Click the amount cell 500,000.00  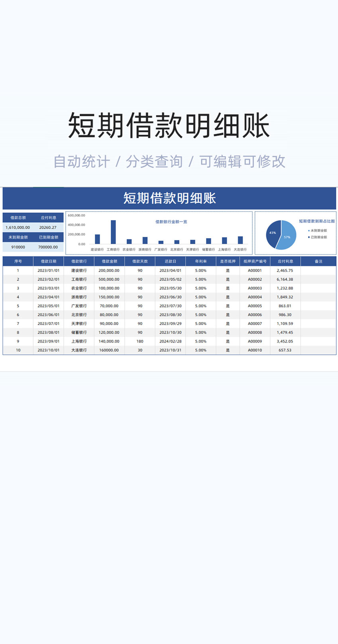(x=109, y=279)
